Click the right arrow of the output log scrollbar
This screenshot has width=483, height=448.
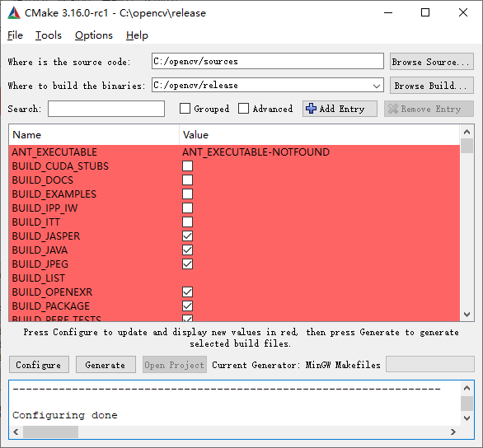(453, 432)
